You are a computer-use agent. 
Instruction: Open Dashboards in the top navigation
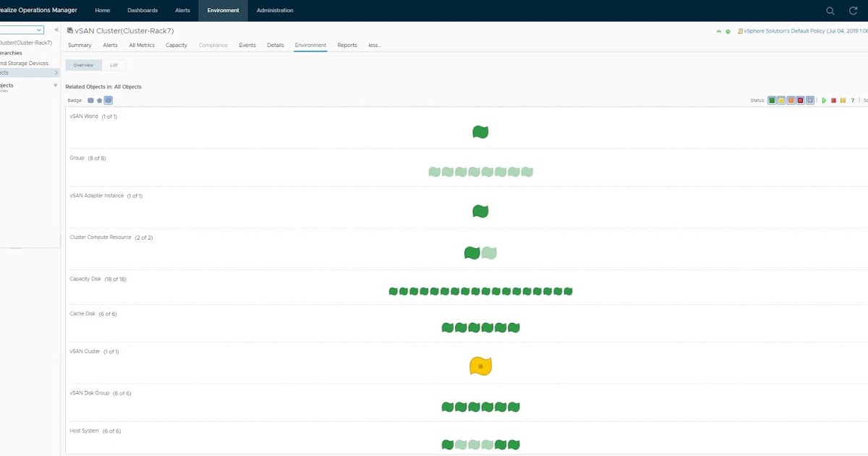coord(142,10)
